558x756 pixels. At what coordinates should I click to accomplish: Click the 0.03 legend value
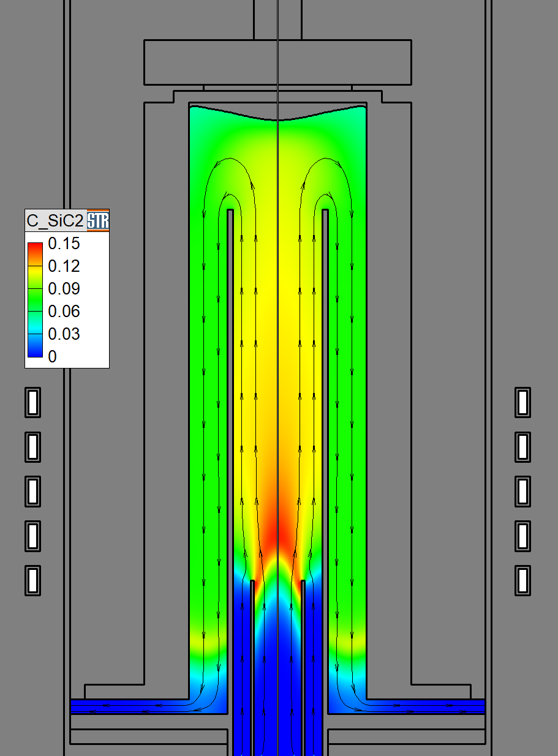tap(64, 334)
